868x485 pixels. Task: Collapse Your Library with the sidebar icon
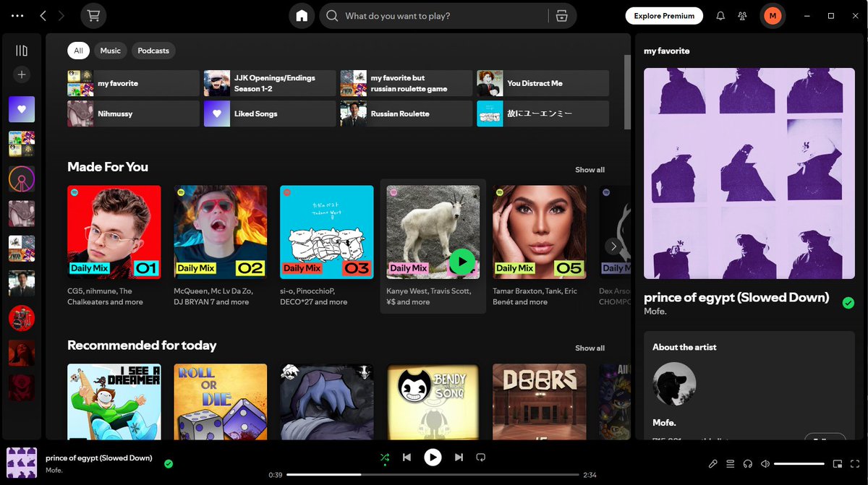[22, 49]
